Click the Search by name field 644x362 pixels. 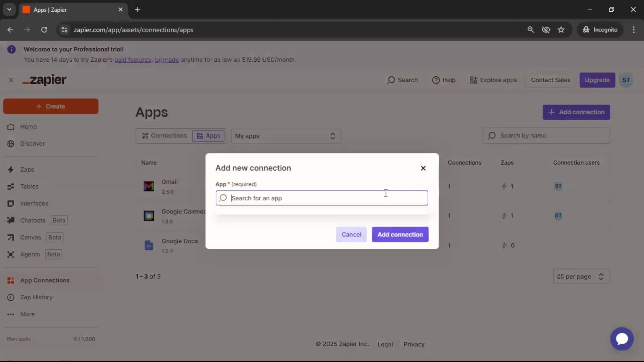point(546,136)
